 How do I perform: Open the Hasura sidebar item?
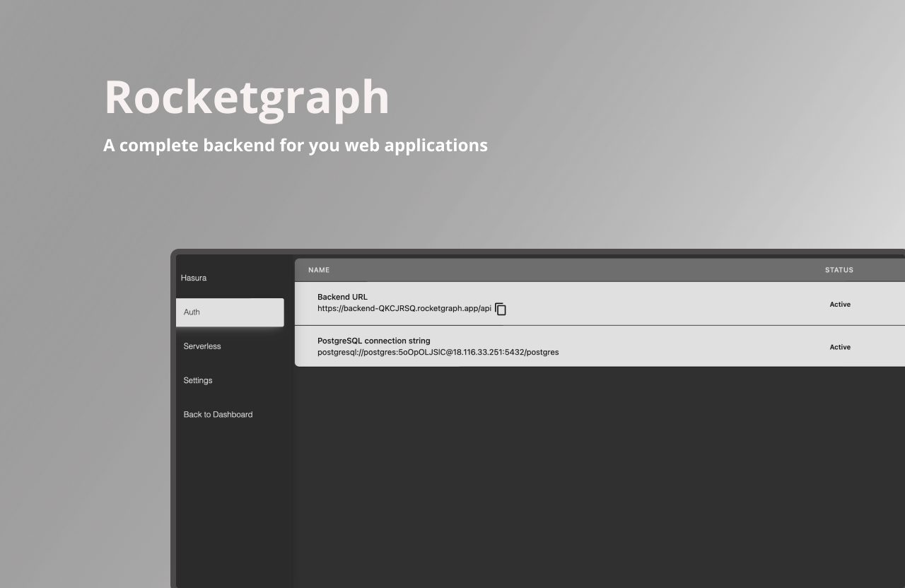pyautogui.click(x=193, y=278)
